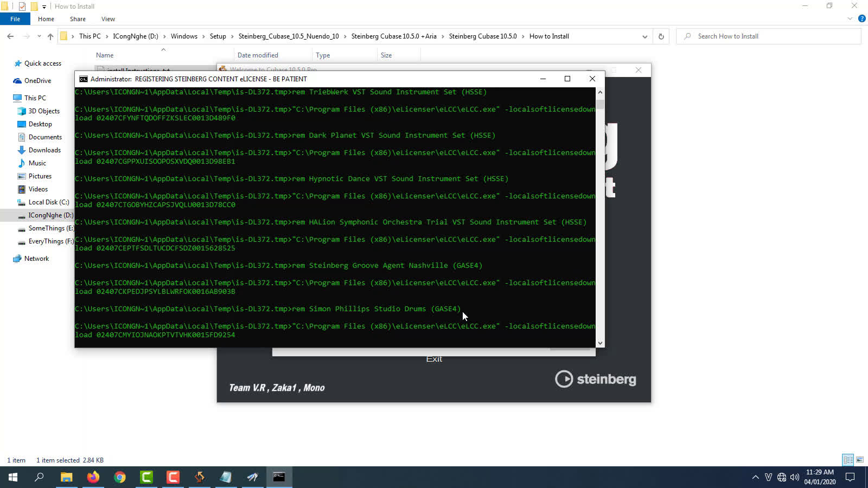The width and height of the screenshot is (868, 488).
Task: Select This PC in the address path
Action: point(90,36)
